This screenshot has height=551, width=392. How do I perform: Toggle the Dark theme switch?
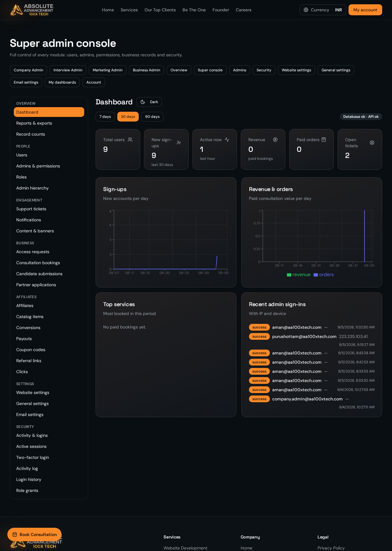click(149, 102)
